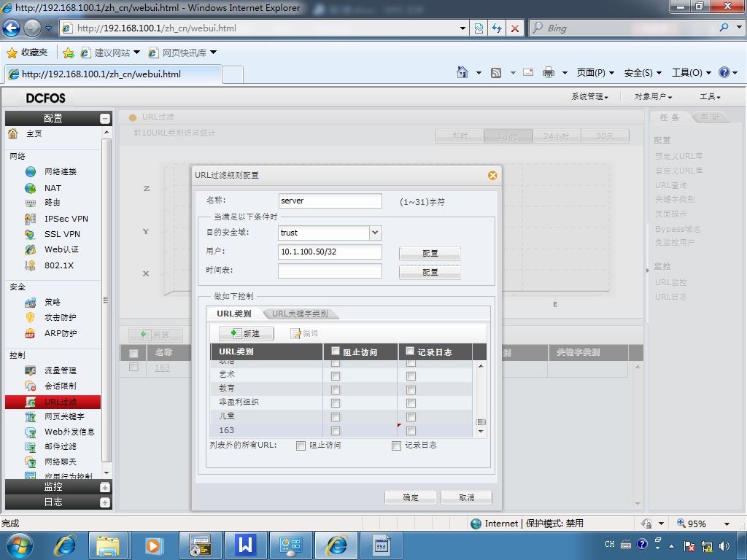Image resolution: width=747 pixels, height=560 pixels.
Task: Click into the 名称 server input field
Action: coord(330,201)
